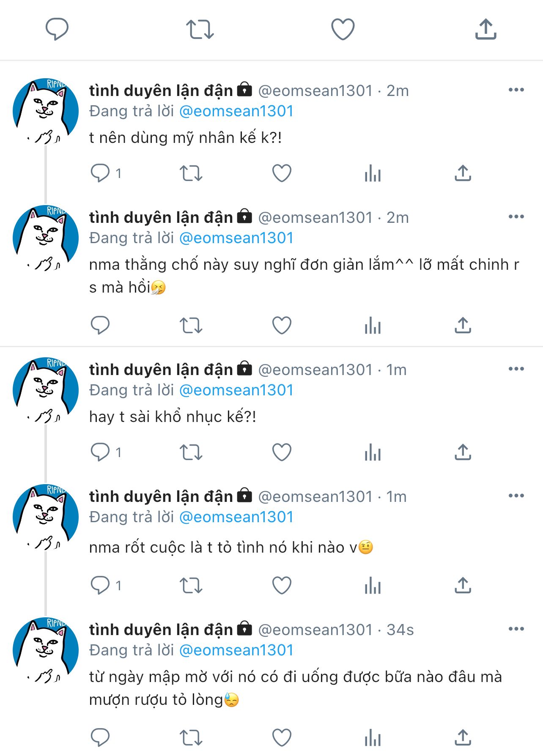The height and width of the screenshot is (756, 543).
Task: Retweet the "thằng chố này suy nghĩ" tweet
Action: click(191, 325)
